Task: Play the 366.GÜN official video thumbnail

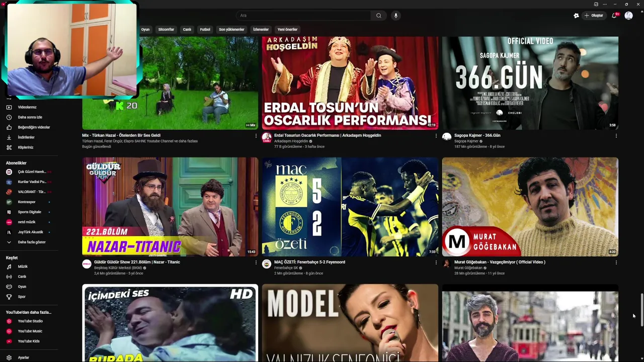Action: [530, 83]
